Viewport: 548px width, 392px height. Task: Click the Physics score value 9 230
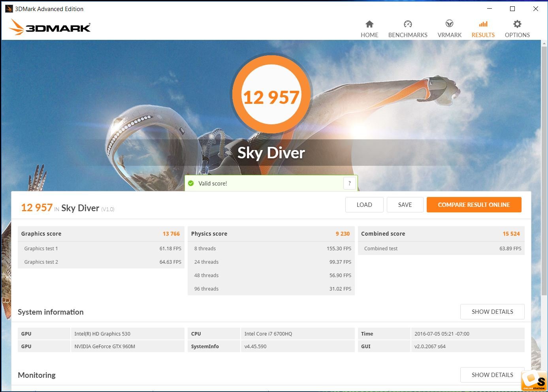343,234
